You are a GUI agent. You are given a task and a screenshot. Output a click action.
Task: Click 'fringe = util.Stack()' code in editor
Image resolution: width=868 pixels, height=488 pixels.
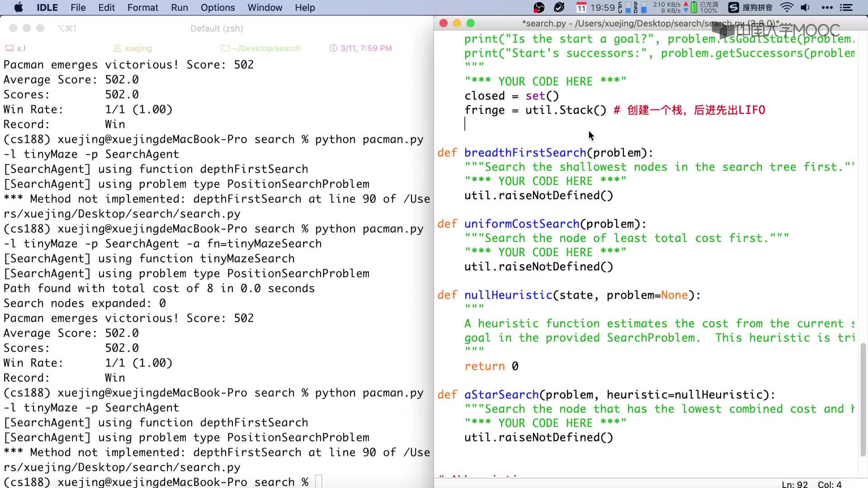535,110
